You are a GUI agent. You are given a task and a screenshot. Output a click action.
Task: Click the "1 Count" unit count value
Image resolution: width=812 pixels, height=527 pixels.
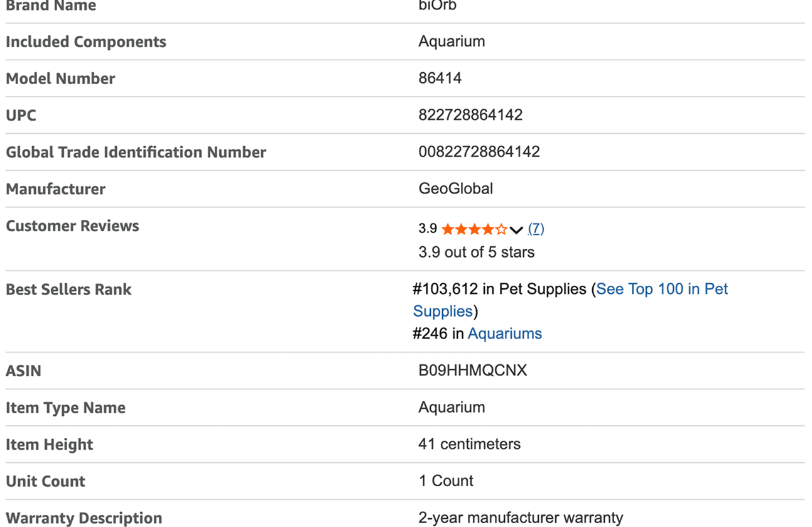[x=446, y=481]
